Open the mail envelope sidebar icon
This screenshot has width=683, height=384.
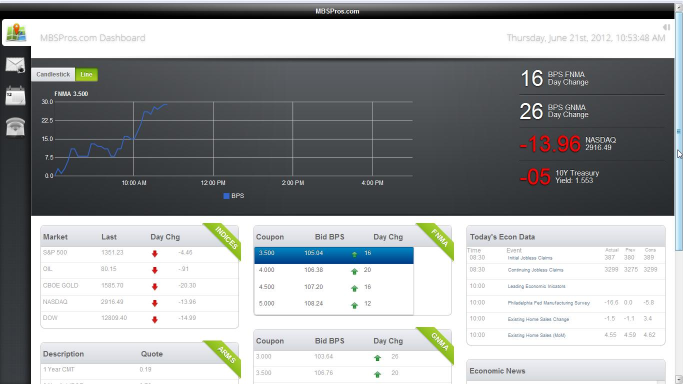(15, 65)
